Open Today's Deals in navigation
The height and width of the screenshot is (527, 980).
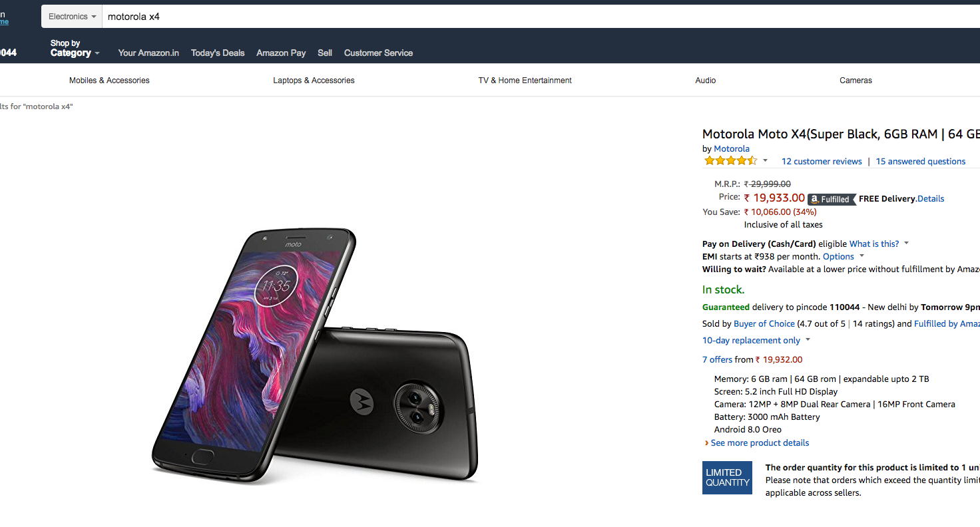click(x=218, y=53)
